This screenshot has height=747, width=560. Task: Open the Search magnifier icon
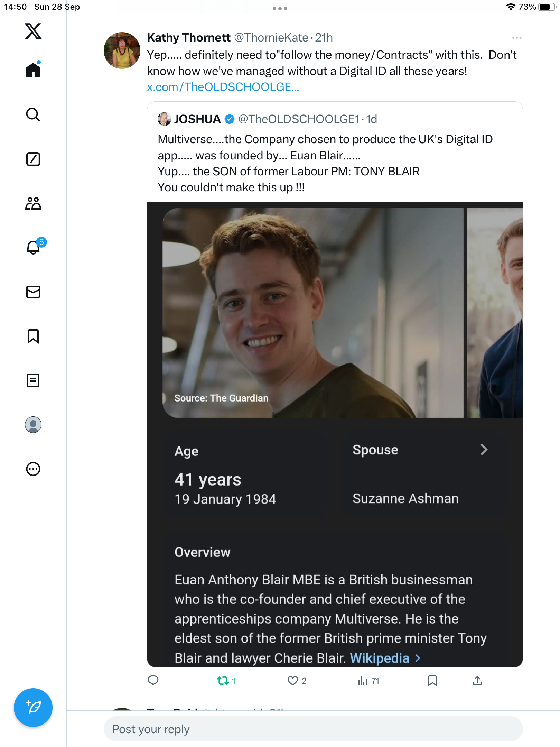pos(33,114)
